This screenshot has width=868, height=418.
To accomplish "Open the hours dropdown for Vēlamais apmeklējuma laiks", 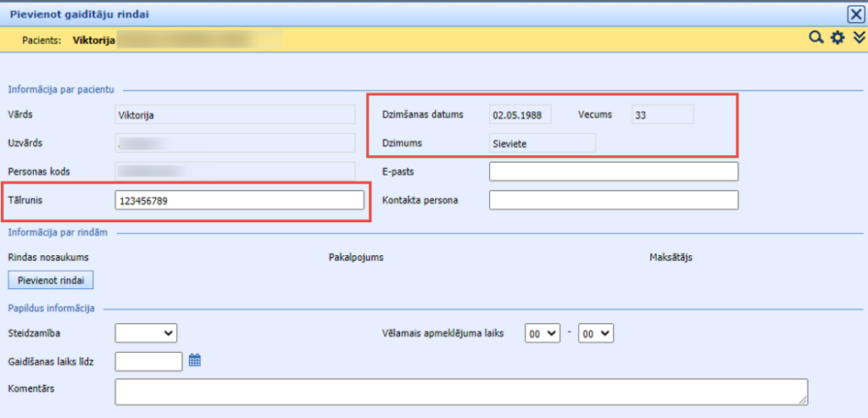I will [x=542, y=333].
